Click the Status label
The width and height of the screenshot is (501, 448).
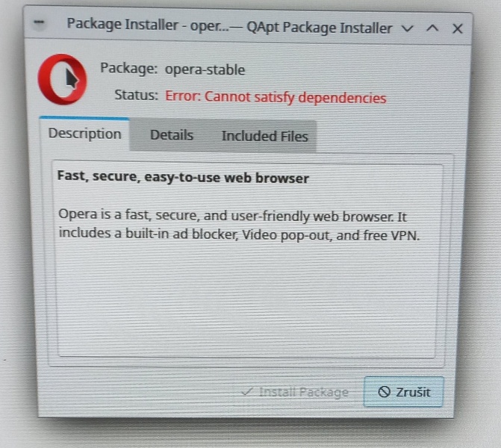pos(137,96)
